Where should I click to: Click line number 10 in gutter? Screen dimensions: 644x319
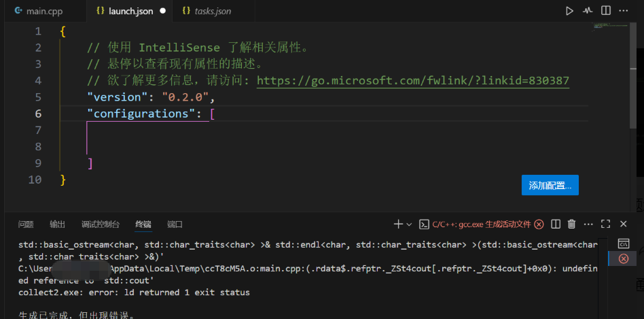pos(35,180)
